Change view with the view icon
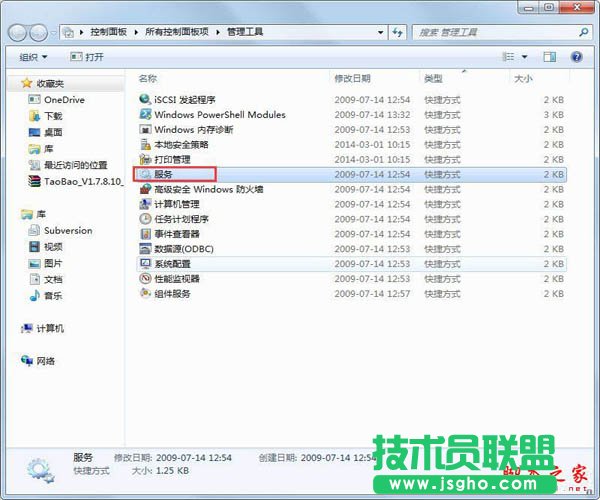The image size is (600, 500). pos(508,57)
